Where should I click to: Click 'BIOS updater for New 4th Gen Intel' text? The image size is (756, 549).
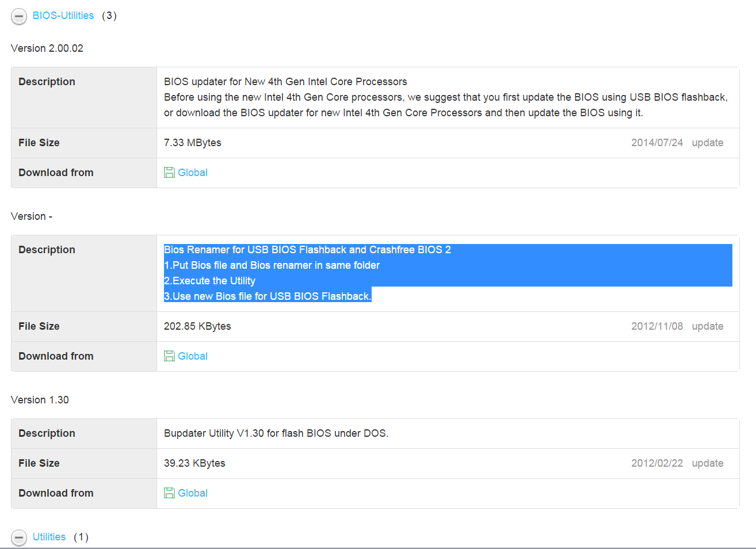(285, 82)
